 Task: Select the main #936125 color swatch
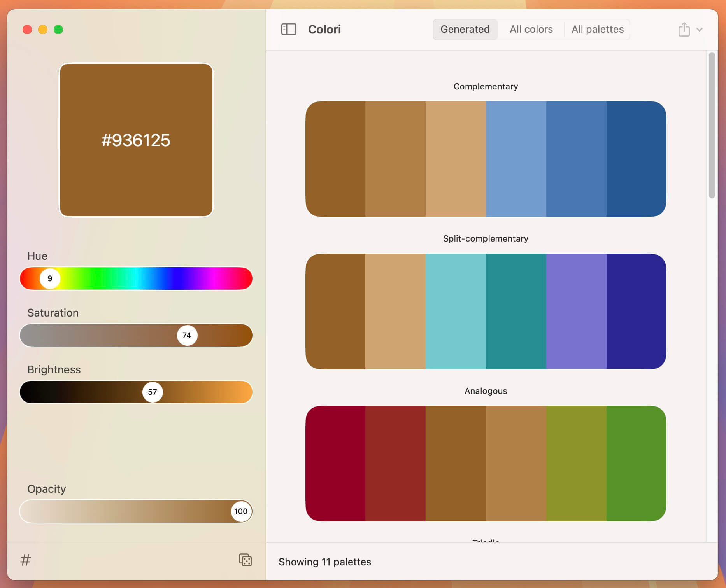coord(136,140)
